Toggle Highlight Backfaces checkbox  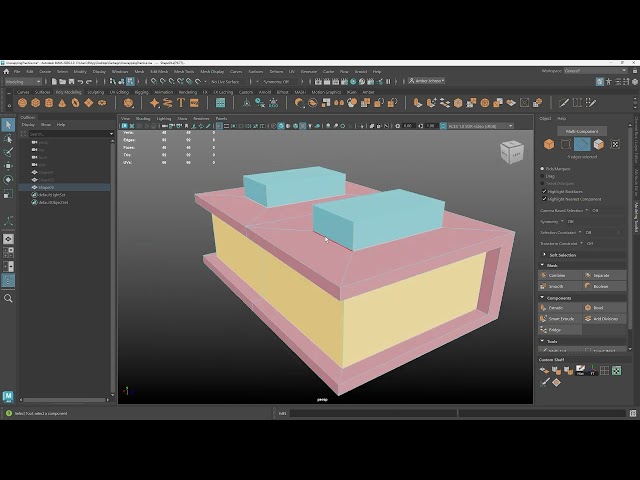[544, 191]
